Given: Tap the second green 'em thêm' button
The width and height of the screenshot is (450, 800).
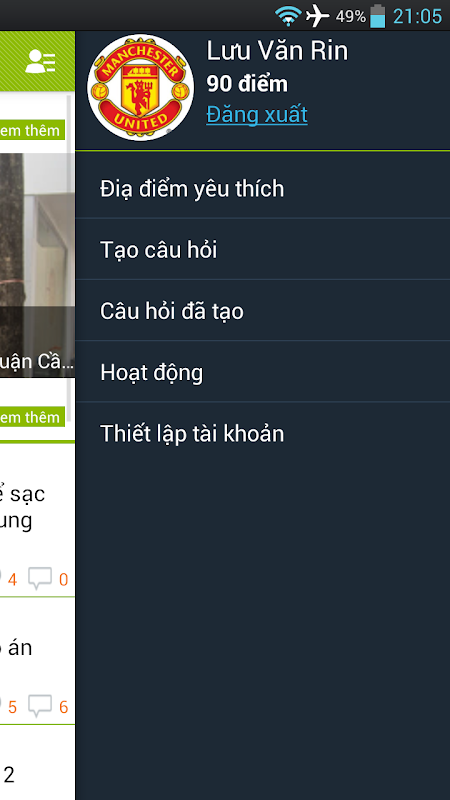Looking at the screenshot, I should [x=33, y=417].
